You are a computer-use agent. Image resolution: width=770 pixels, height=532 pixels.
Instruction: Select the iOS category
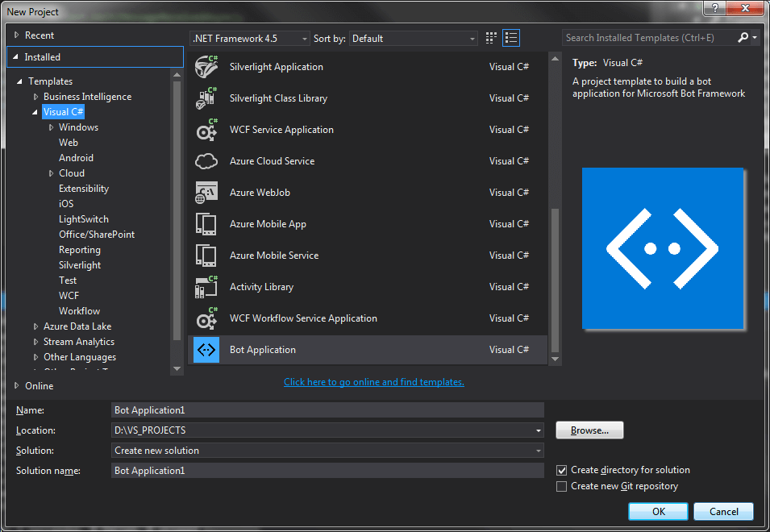(x=66, y=204)
